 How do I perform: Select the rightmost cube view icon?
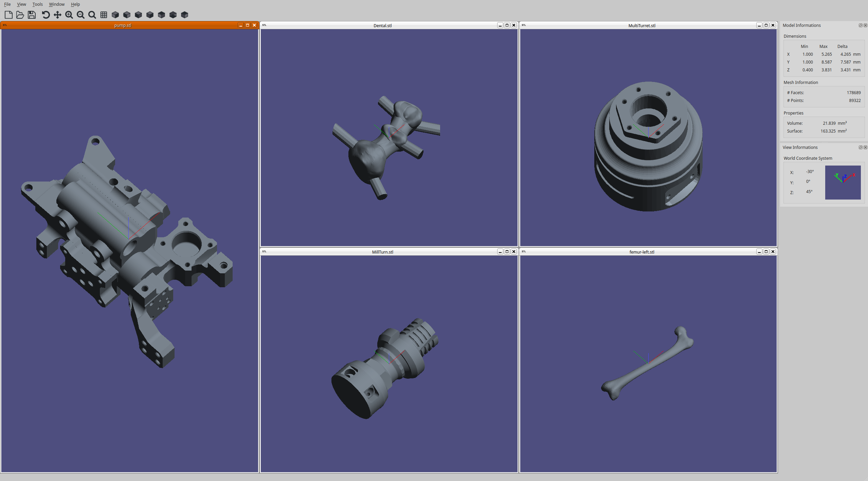click(x=184, y=15)
